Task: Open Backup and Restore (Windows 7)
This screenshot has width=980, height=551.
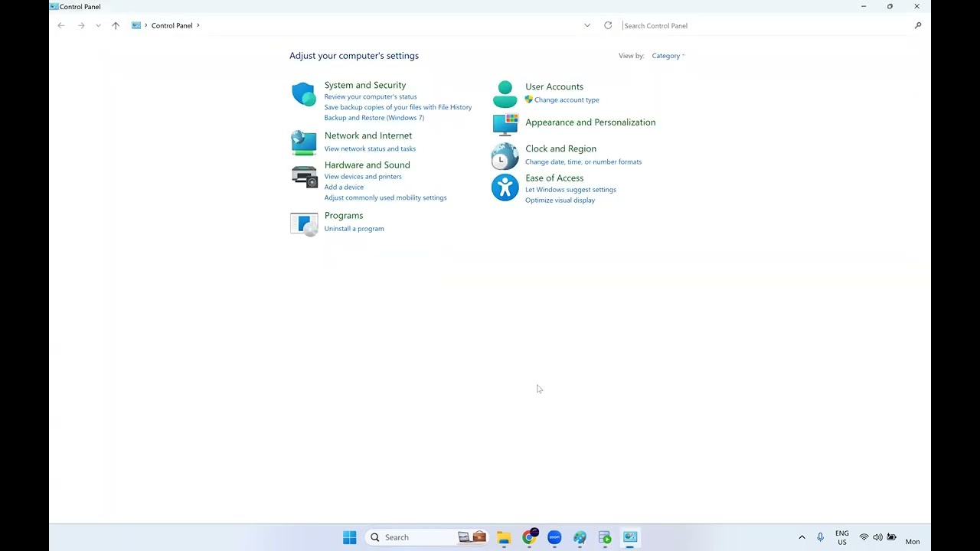Action: point(374,118)
